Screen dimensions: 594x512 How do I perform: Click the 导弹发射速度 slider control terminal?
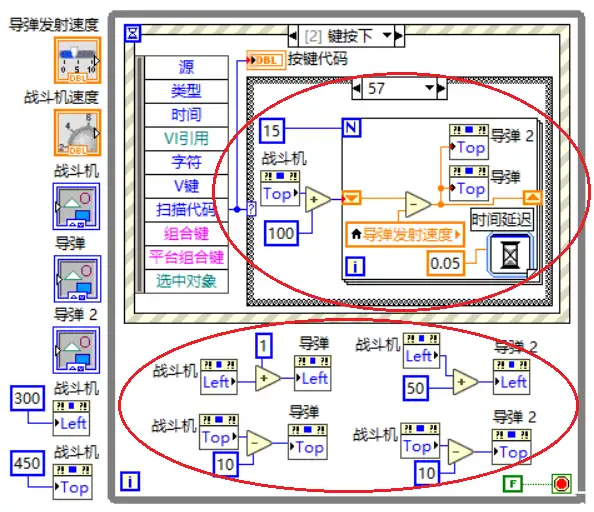78,60
